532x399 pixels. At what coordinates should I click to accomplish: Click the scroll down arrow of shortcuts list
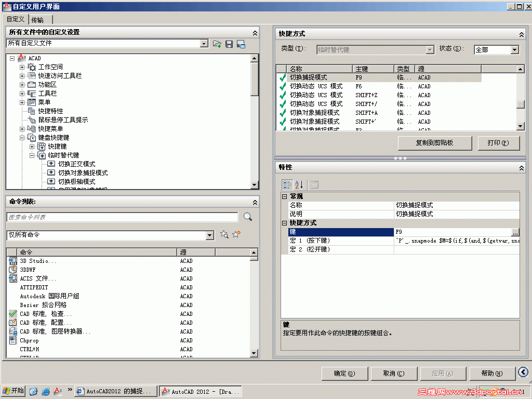click(521, 126)
